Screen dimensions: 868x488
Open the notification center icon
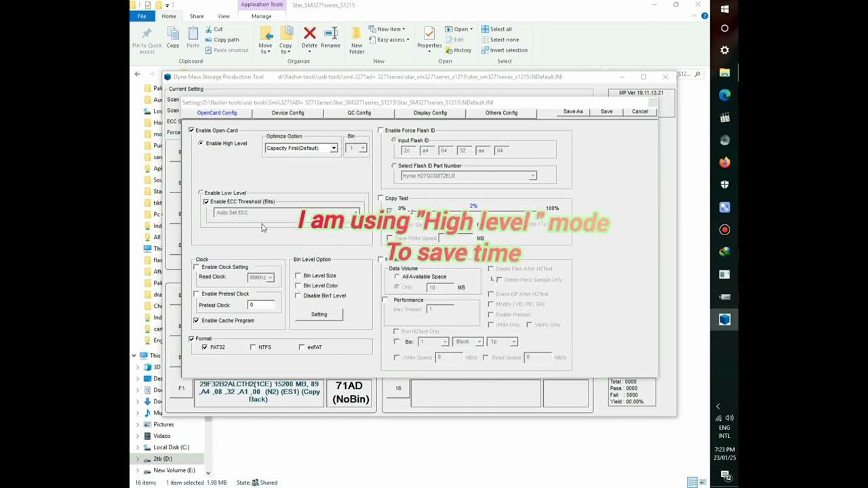pyautogui.click(x=724, y=475)
